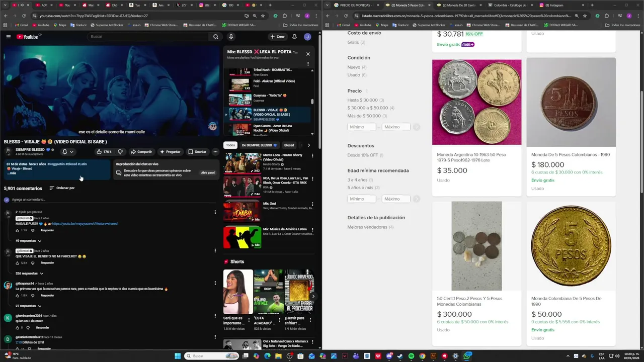This screenshot has height=362, width=644.
Task: Open Settings gear in the taskbar
Action: click(456, 356)
